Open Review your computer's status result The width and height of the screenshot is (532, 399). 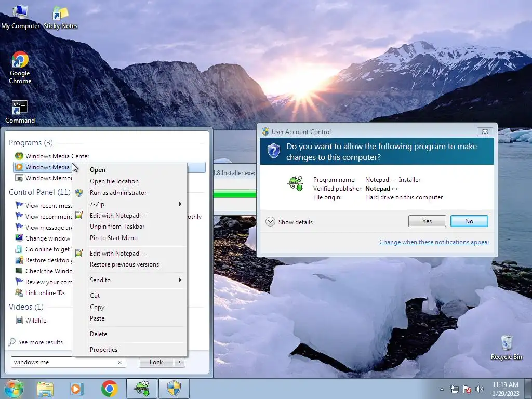pyautogui.click(x=44, y=282)
